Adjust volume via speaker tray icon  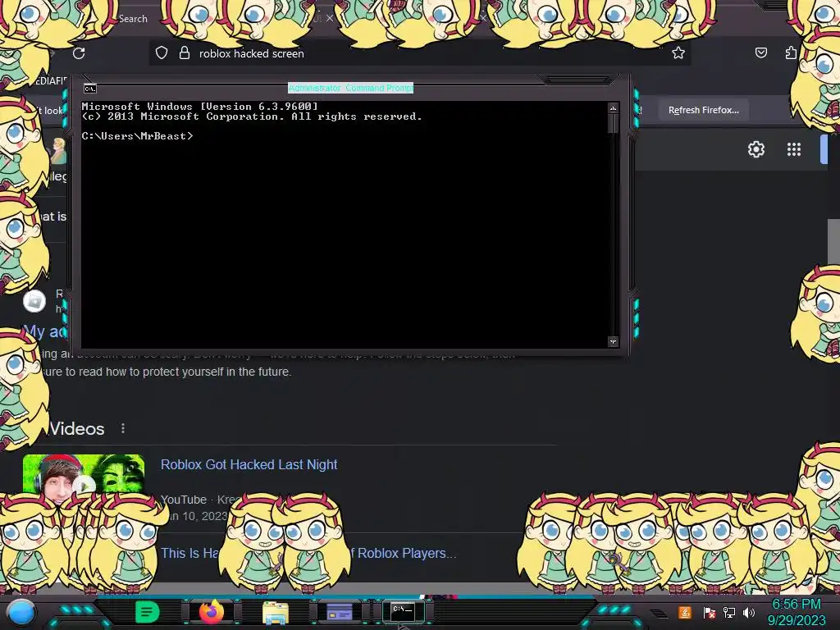pyautogui.click(x=749, y=612)
